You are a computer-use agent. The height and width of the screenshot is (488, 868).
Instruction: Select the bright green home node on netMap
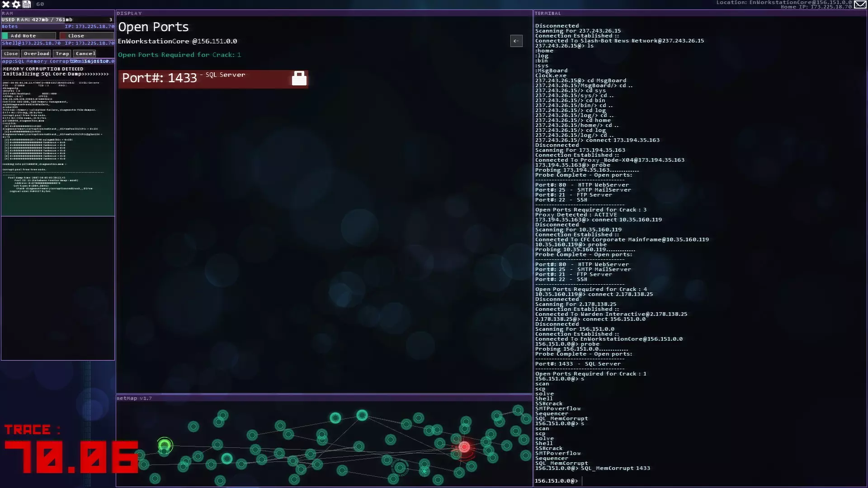coord(165,446)
